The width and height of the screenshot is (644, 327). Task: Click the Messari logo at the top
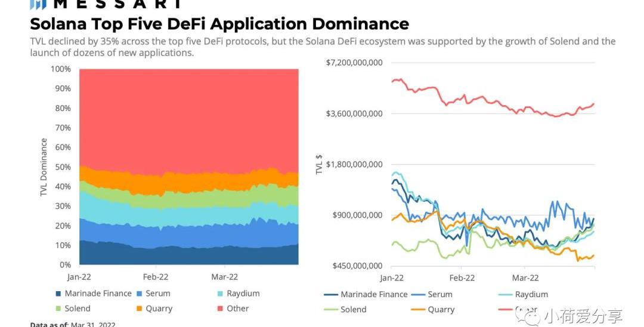tap(106, 4)
